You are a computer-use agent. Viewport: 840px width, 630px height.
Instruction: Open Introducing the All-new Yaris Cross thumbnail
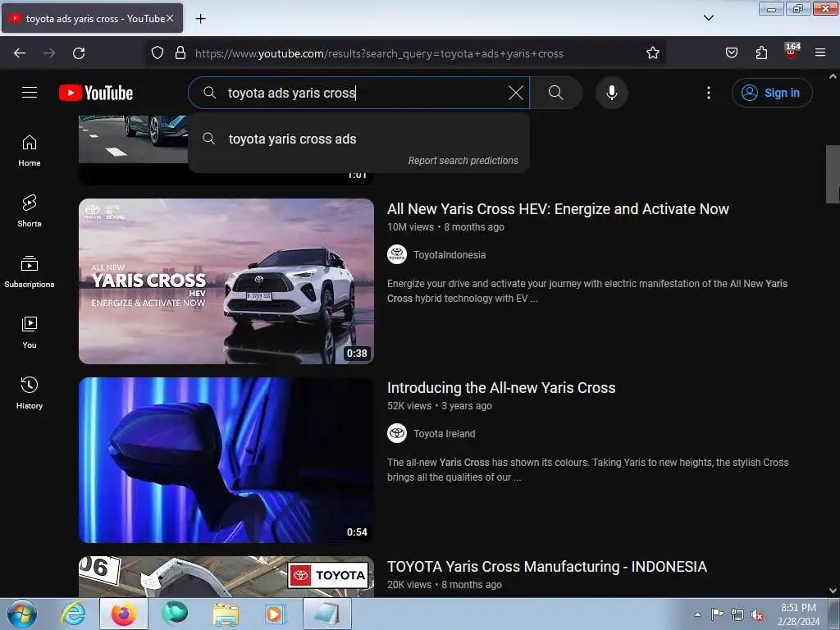tap(226, 460)
